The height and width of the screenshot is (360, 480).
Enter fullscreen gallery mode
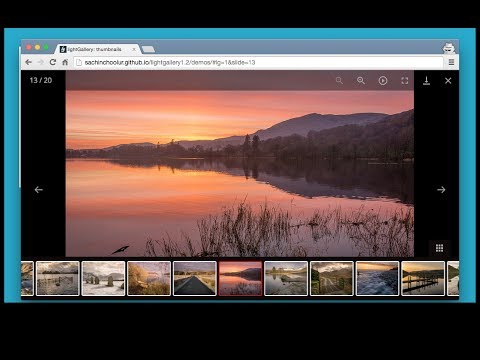tap(405, 81)
